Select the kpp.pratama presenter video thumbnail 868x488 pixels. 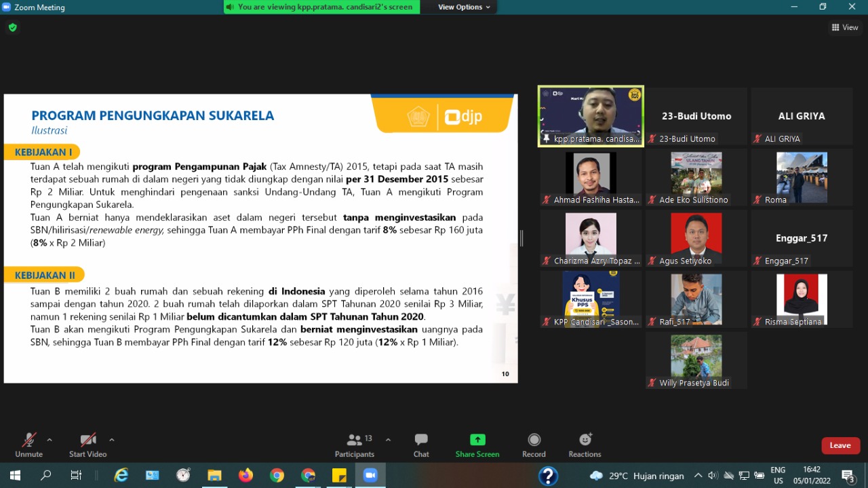[591, 116]
